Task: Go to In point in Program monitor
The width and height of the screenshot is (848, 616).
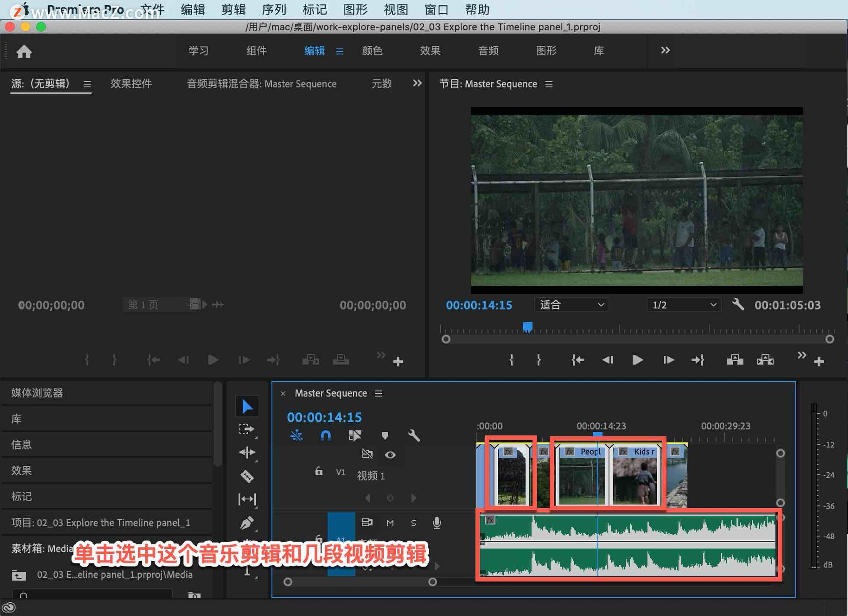Action: tap(578, 360)
